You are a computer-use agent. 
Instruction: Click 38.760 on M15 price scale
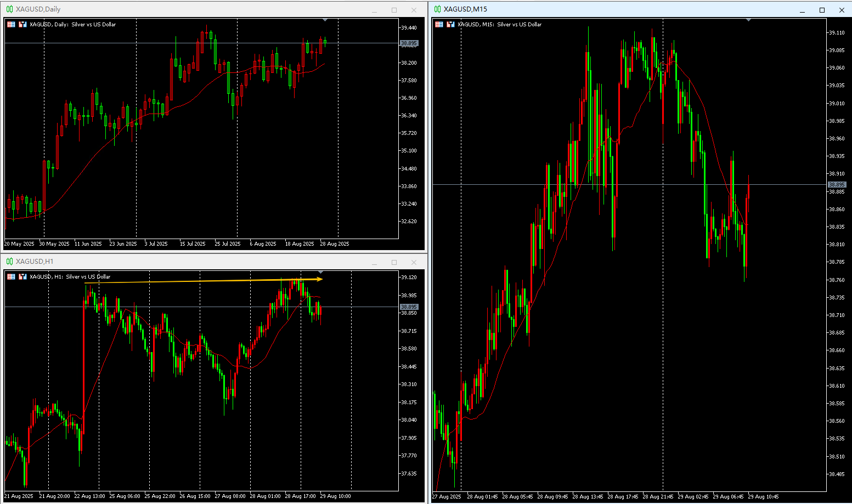tap(837, 280)
